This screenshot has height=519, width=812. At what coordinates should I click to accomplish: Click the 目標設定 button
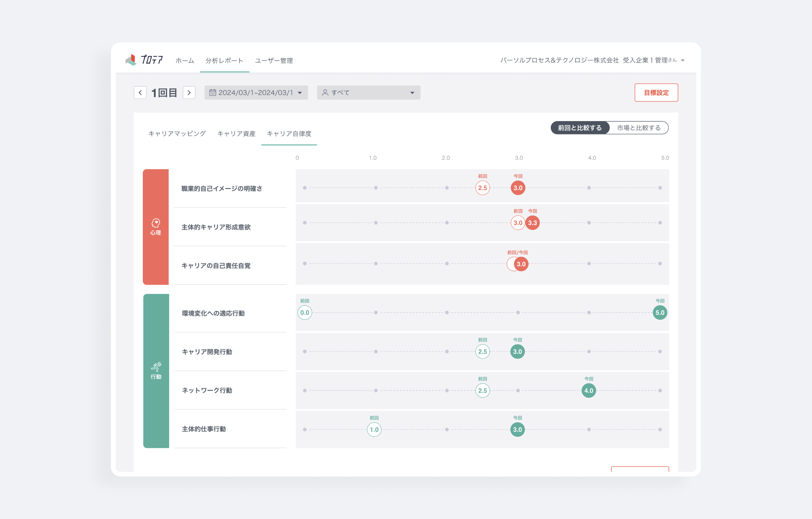coord(656,93)
